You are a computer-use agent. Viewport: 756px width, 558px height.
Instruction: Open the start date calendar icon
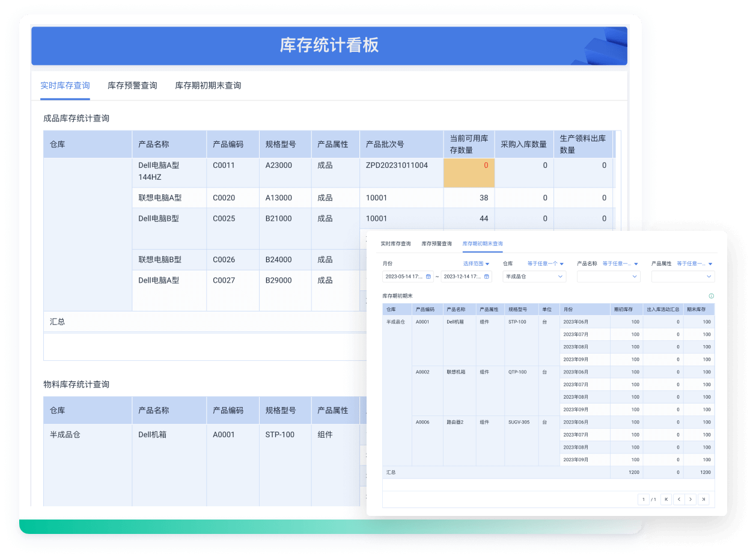(x=428, y=277)
